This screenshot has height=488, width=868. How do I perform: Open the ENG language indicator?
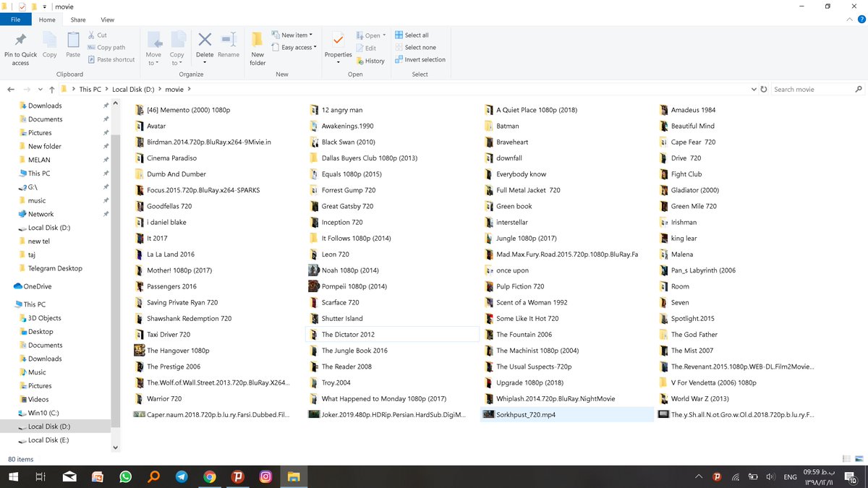(790, 477)
